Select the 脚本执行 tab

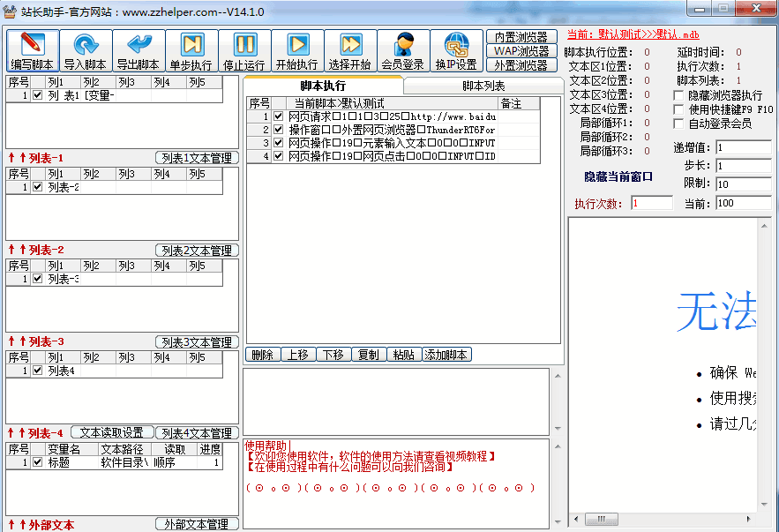pos(323,86)
